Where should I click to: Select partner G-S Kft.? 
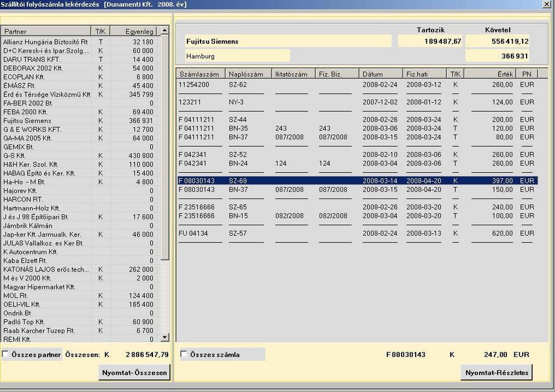pyautogui.click(x=80, y=155)
